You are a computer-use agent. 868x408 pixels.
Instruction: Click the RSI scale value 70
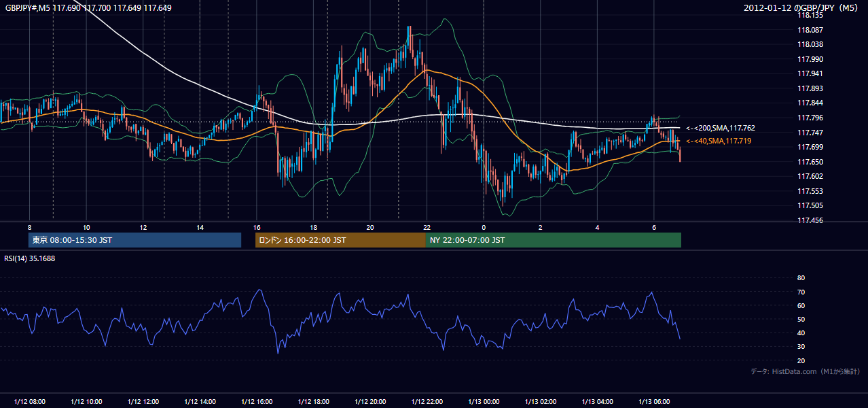click(801, 292)
